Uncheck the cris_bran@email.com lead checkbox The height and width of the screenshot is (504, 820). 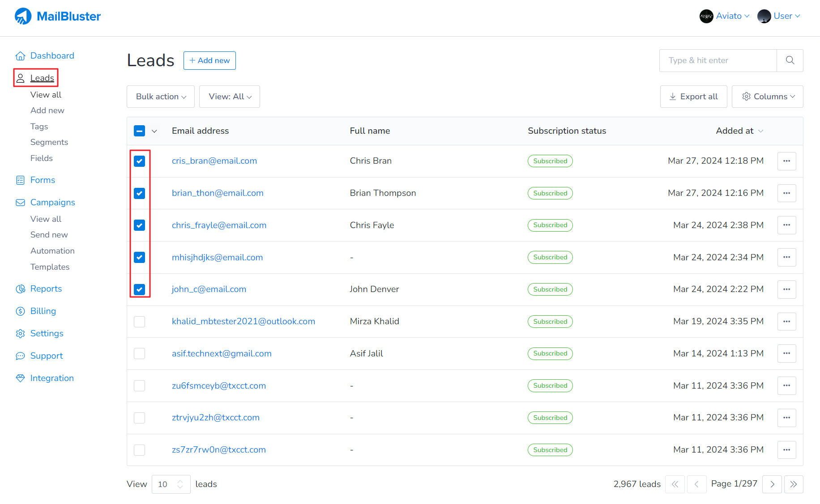[x=140, y=161]
